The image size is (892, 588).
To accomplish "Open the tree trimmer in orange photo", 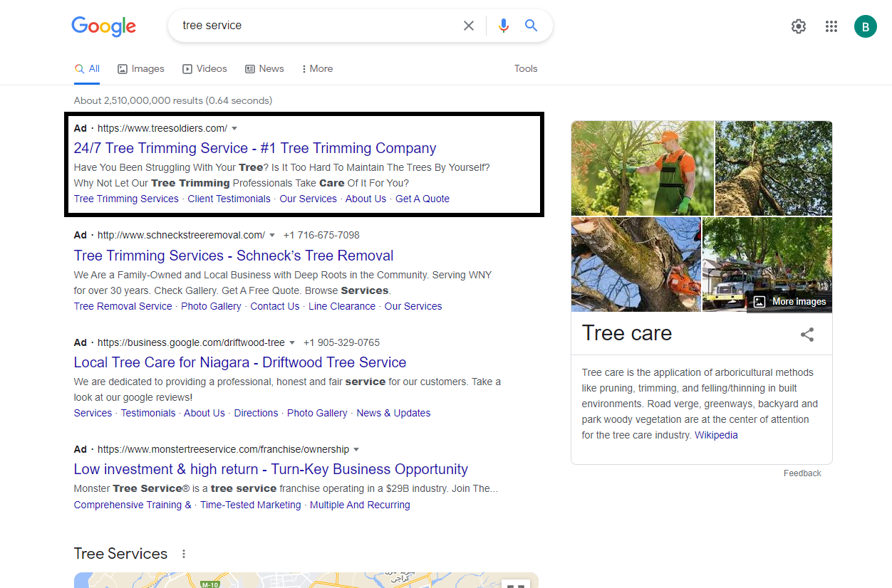I will tap(643, 168).
